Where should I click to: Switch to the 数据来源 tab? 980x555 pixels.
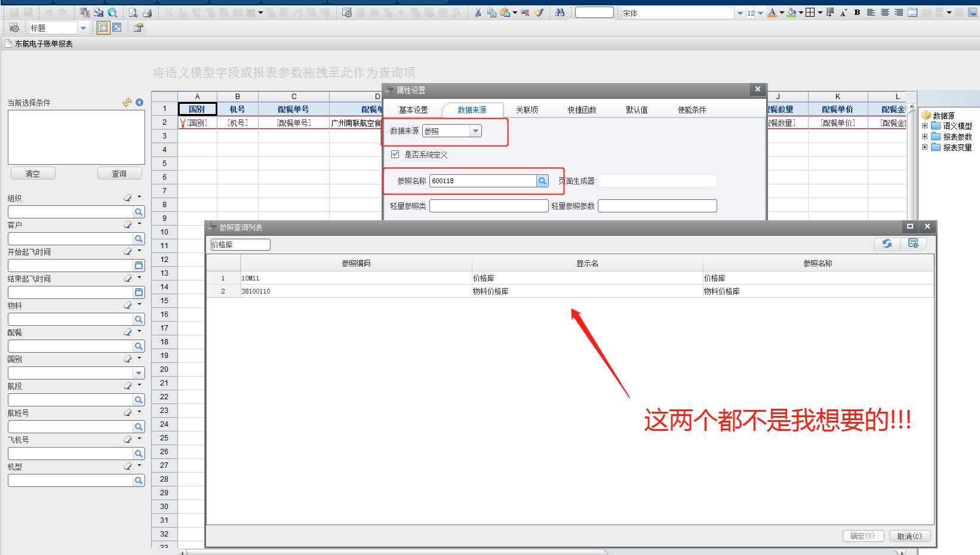tap(472, 110)
